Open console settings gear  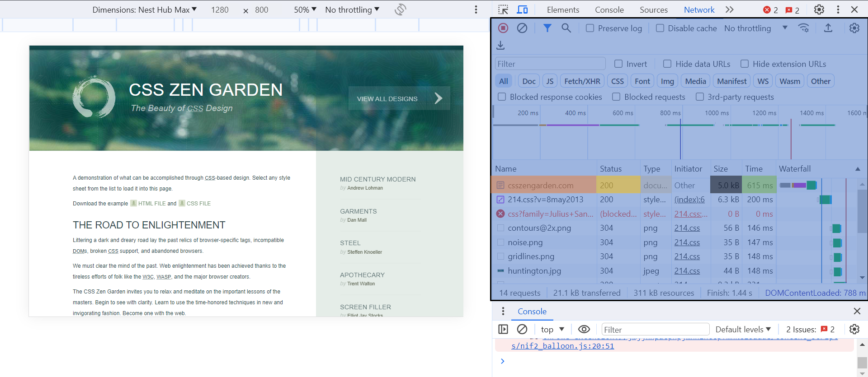coord(854,329)
